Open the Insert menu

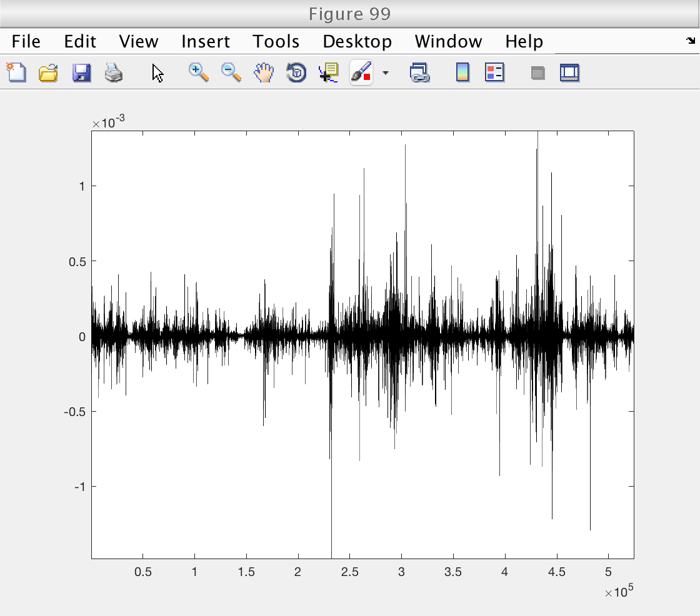[x=206, y=41]
